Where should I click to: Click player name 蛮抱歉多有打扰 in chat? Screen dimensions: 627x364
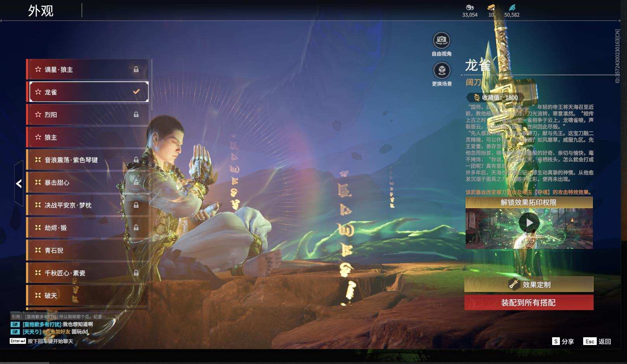click(x=42, y=324)
